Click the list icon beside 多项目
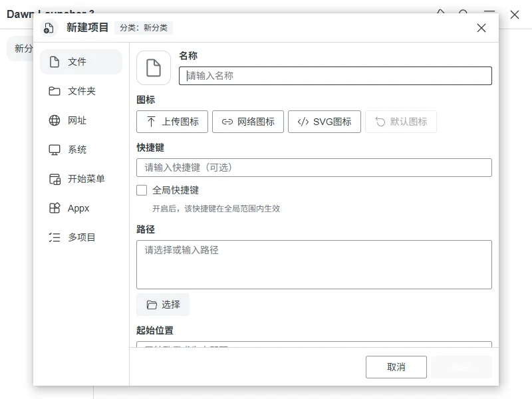 (x=55, y=237)
